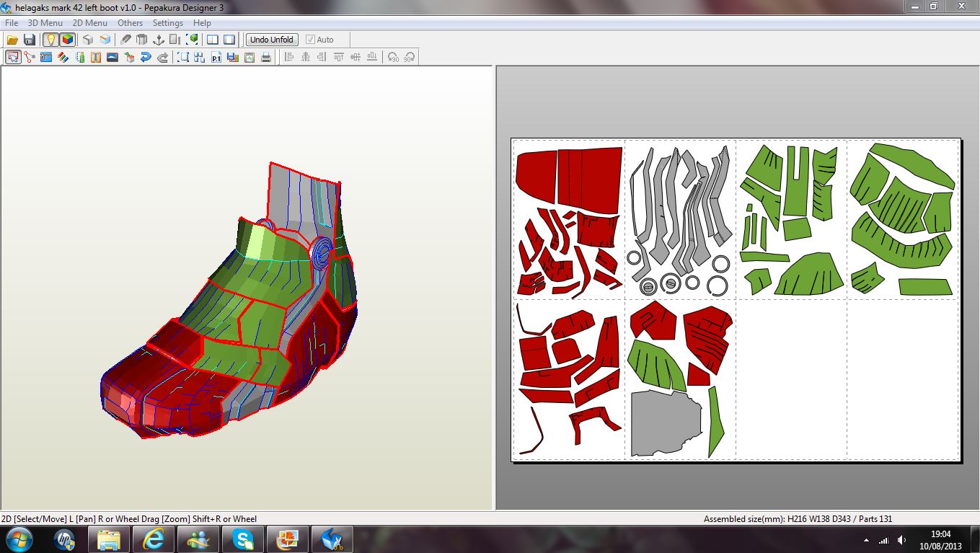Open the HP taskbar icon
Image resolution: width=980 pixels, height=553 pixels.
point(65,539)
